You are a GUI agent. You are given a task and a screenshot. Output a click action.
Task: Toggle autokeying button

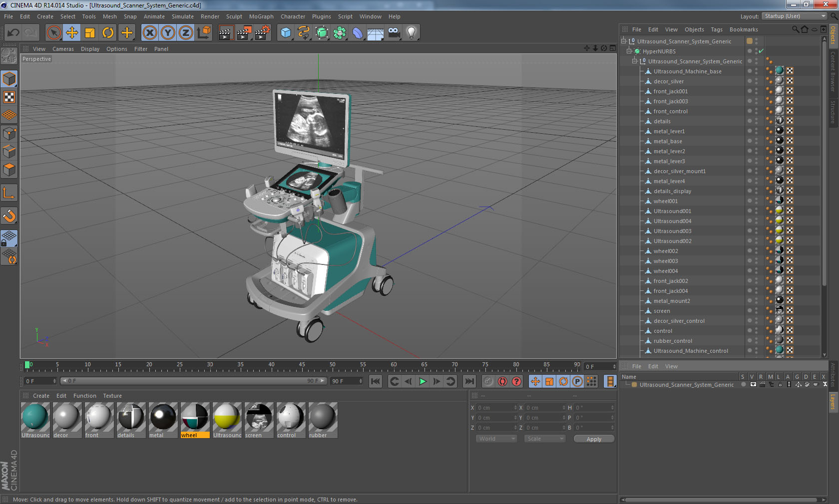[x=502, y=381]
